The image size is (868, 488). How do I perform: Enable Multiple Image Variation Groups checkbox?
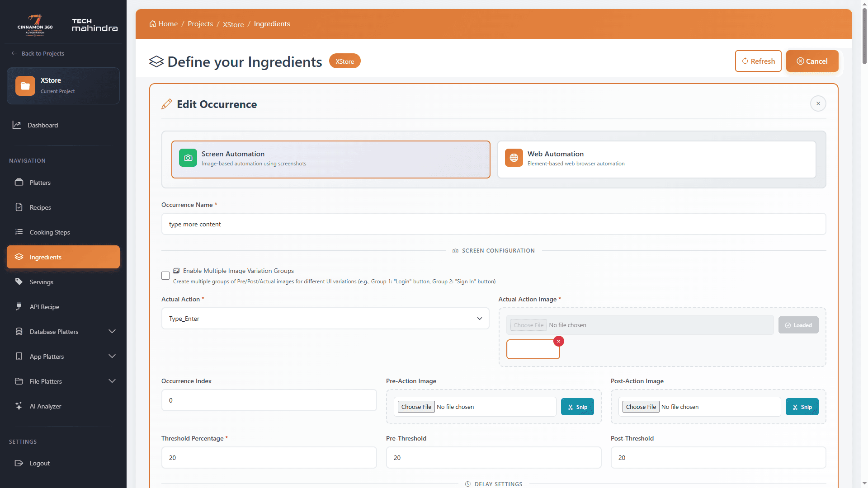(165, 276)
